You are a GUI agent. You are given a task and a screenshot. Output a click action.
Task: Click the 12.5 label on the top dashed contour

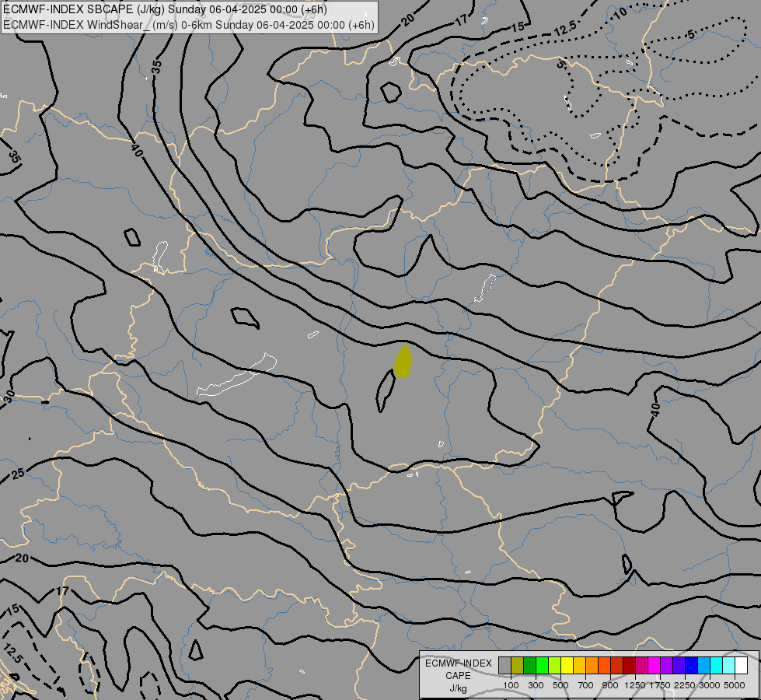565,29
